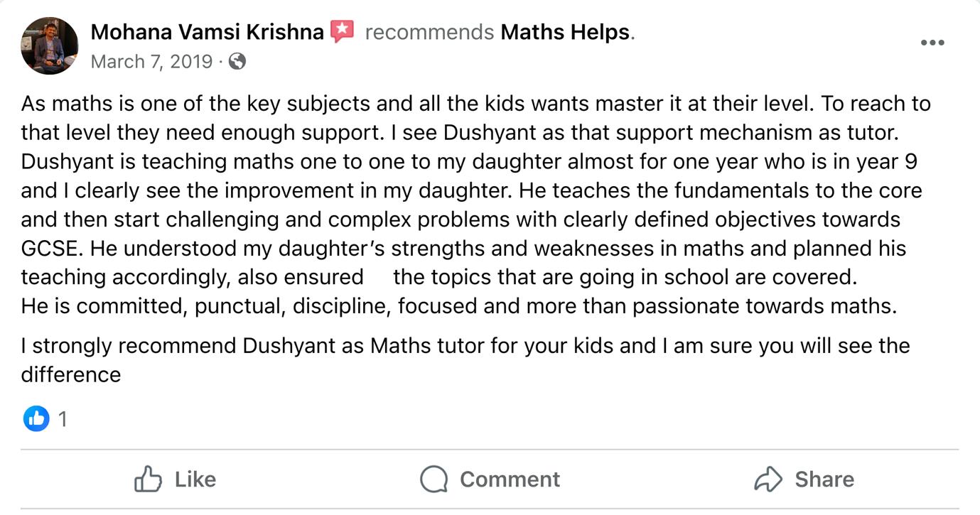Click the line starting 'He is committed'

458,306
